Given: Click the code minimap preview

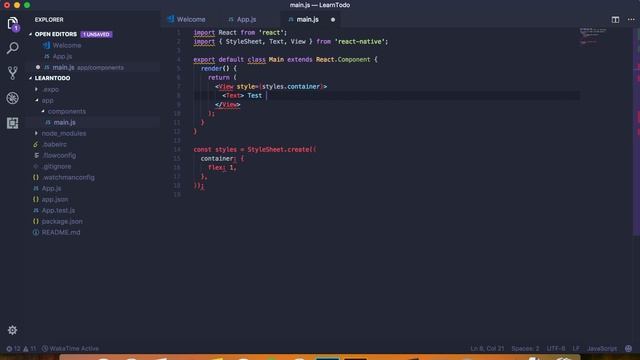Looking at the screenshot, I should click(593, 36).
